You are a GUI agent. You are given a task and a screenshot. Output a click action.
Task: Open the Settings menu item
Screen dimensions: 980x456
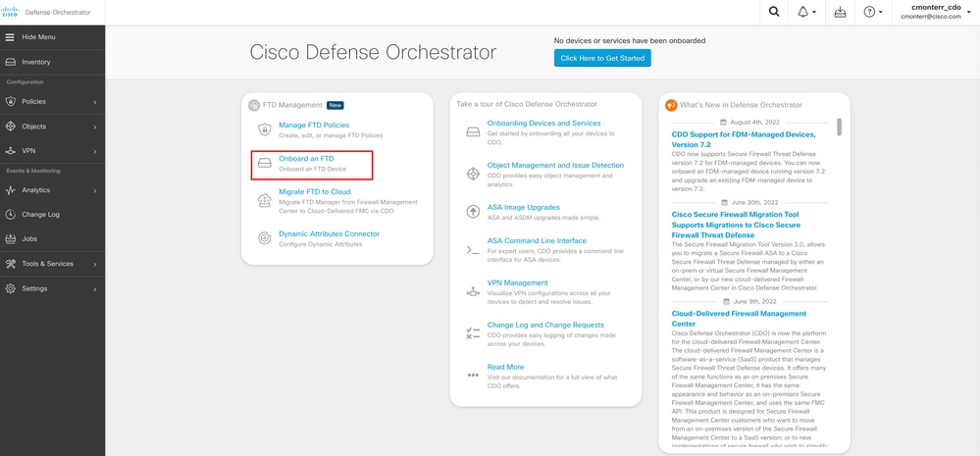[53, 288]
